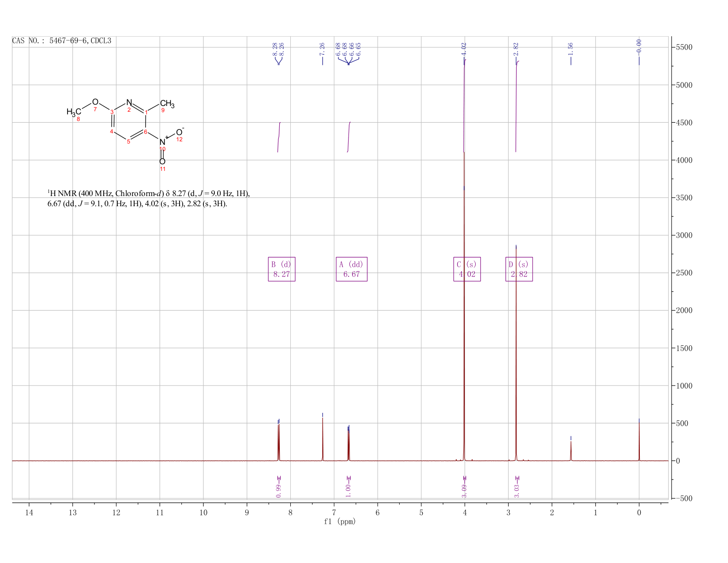Click the 1.56 water peak label

coord(570,49)
